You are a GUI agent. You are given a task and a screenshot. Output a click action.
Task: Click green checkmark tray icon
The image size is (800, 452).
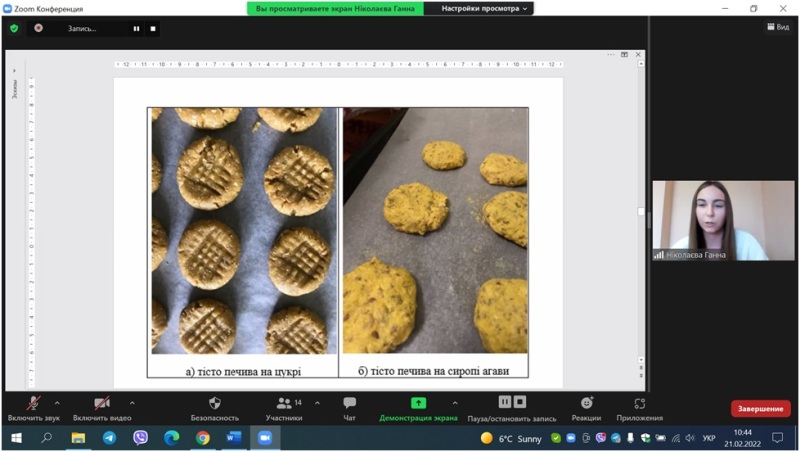(x=556, y=438)
